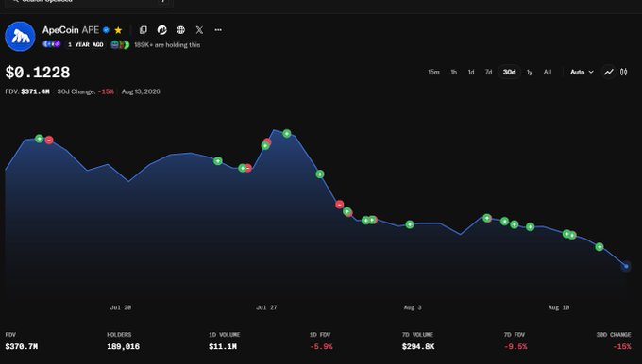
Task: Click the 'Aug 10' axis label
Action: 559,307
